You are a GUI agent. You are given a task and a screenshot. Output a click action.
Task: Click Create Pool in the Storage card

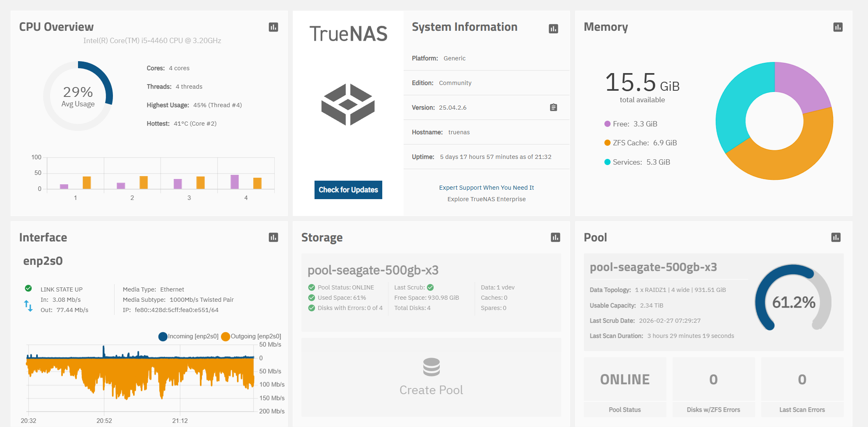pyautogui.click(x=431, y=377)
